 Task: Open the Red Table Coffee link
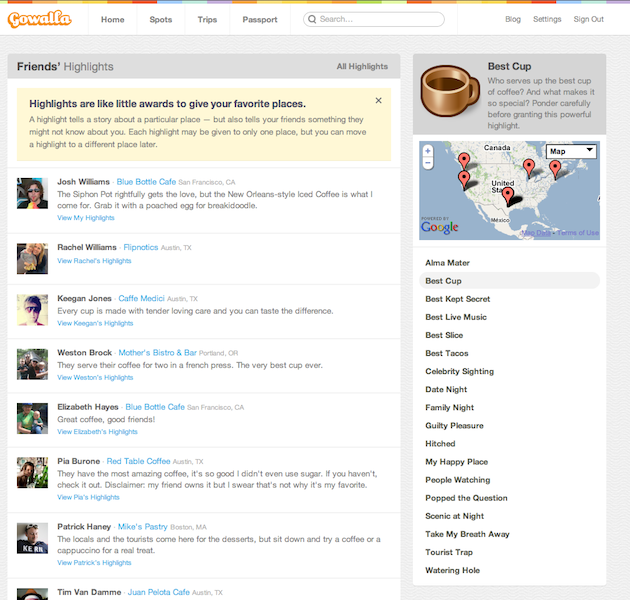pyautogui.click(x=138, y=461)
